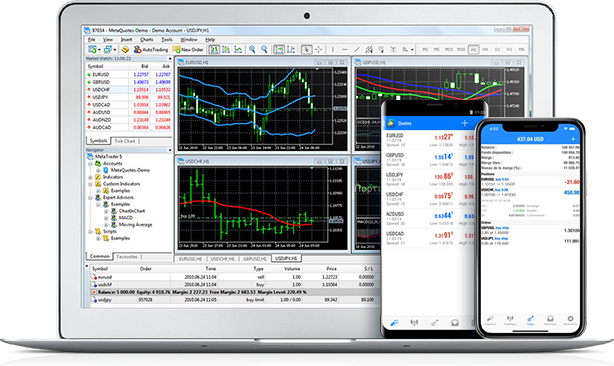This screenshot has width=614, height=366.
Task: Switch to the Tick Chart tab
Action: point(125,141)
